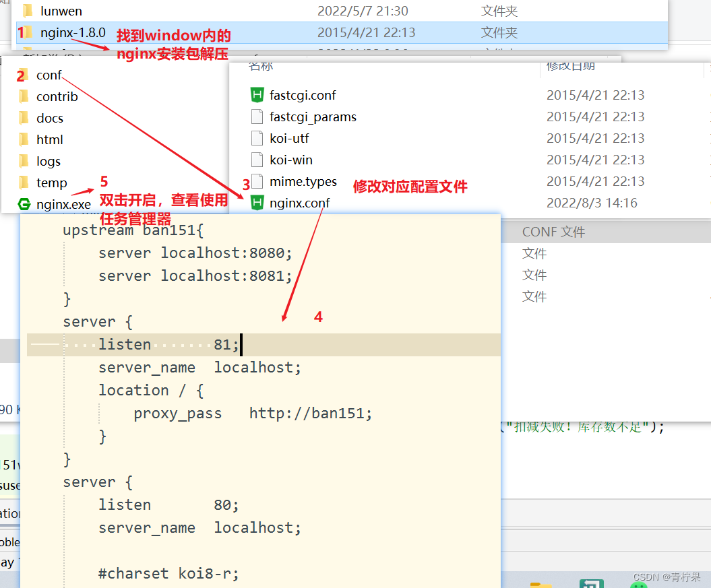Open the file explorer taskbar icon
711x588 pixels.
541,585
